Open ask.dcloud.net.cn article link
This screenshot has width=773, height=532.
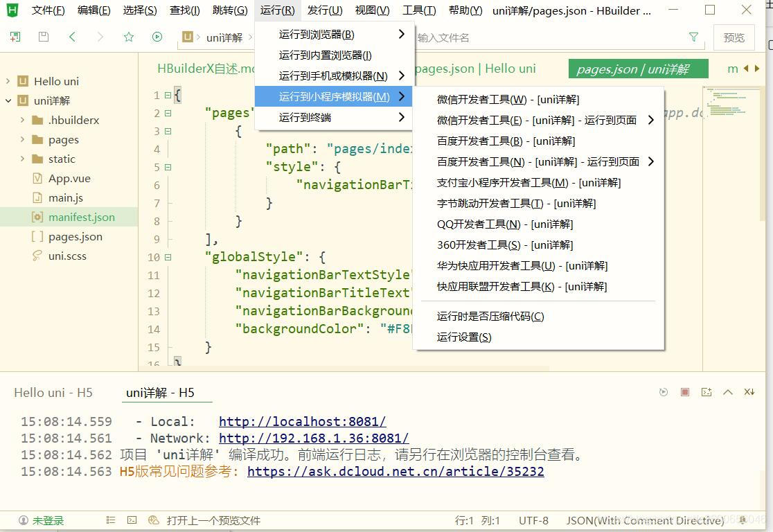(x=396, y=471)
